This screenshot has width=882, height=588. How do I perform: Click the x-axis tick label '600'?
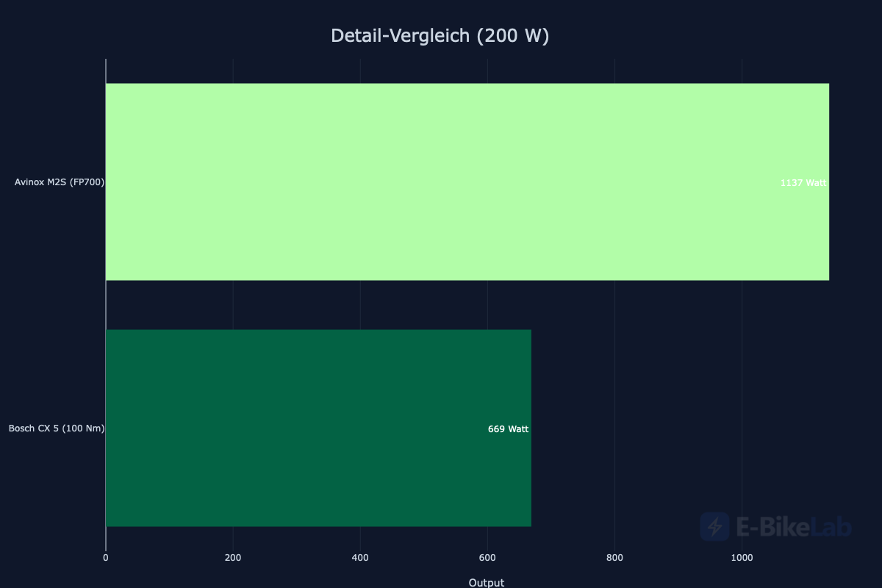coord(487,558)
